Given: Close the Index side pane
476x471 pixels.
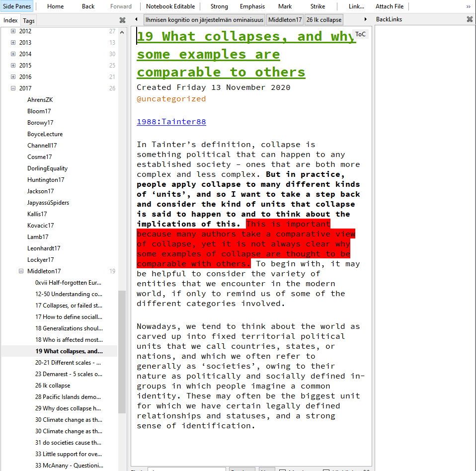Looking at the screenshot, I should (122, 20).
